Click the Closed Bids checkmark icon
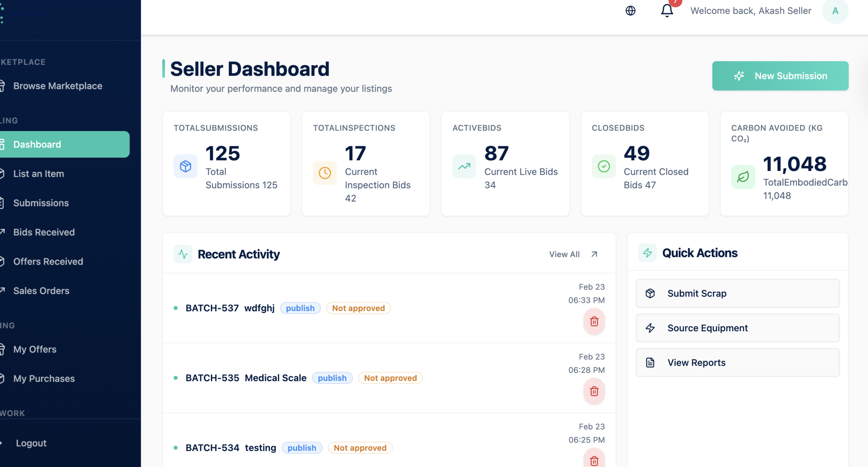The width and height of the screenshot is (868, 467). pos(604,166)
